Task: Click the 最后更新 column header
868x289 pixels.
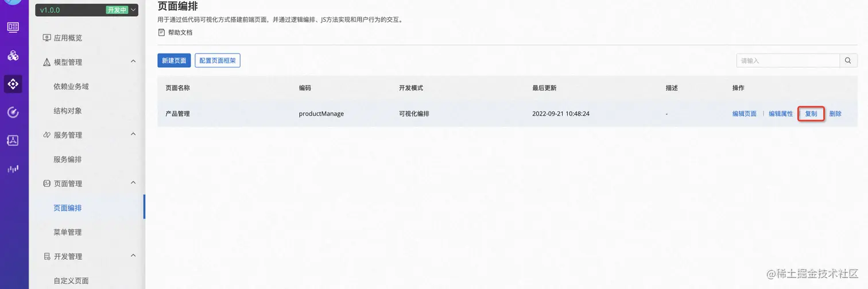Action: [544, 88]
